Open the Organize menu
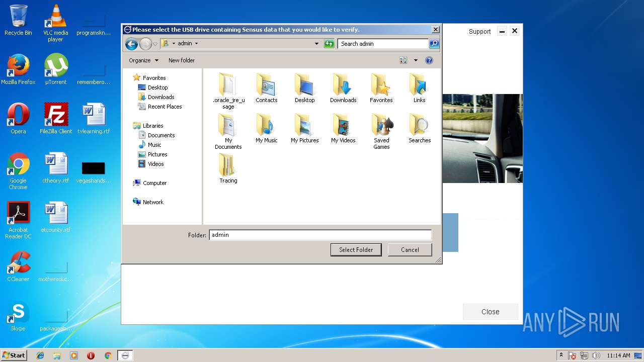Screen dimensions: 644x362 tap(143, 60)
